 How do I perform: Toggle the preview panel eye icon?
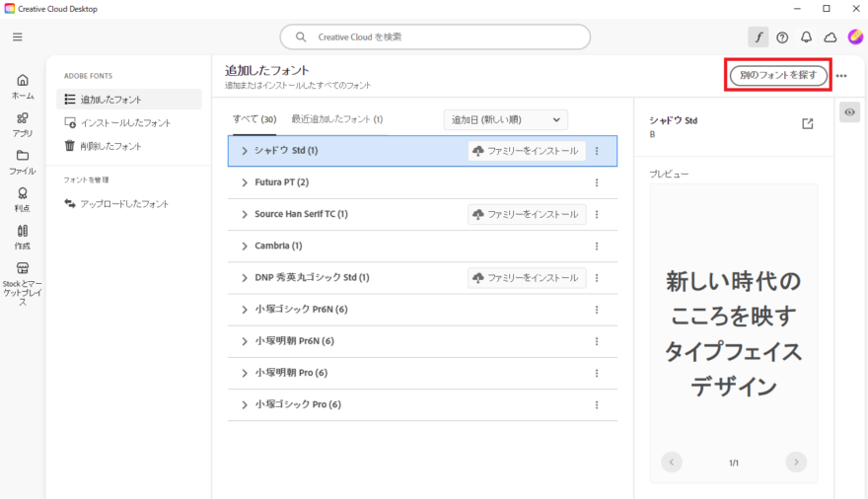click(849, 112)
